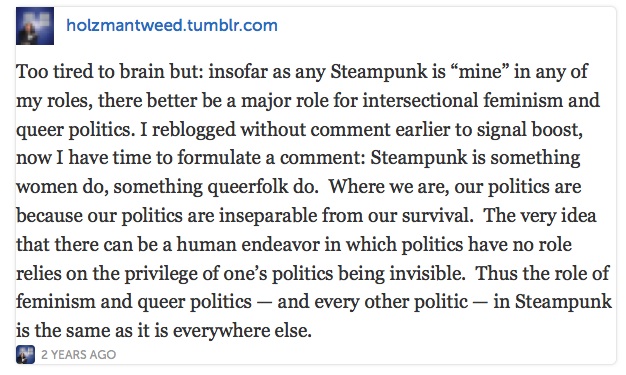Open the holzmantweed.tumblr.com blog link
The width and height of the screenshot is (626, 375).
172,26
